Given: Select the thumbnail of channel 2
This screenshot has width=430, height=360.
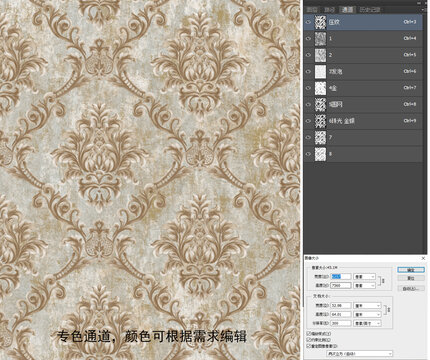Looking at the screenshot, I should pos(320,55).
